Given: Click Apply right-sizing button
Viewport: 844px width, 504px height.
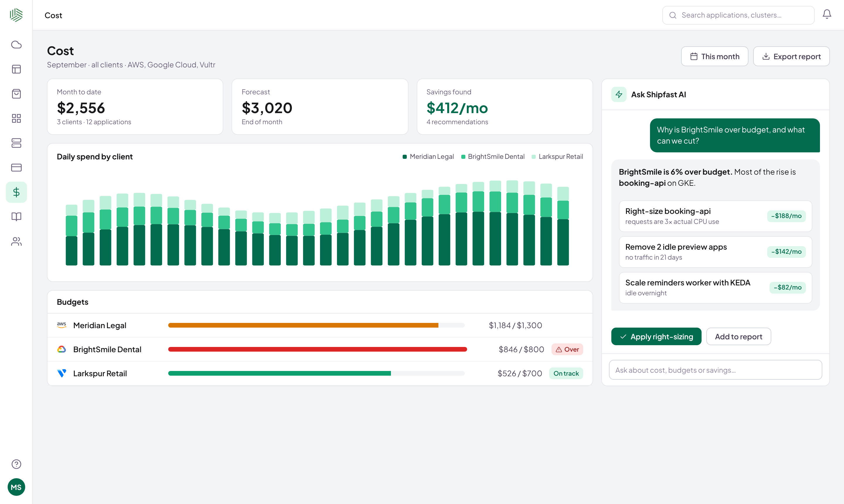Looking at the screenshot, I should pyautogui.click(x=656, y=337).
